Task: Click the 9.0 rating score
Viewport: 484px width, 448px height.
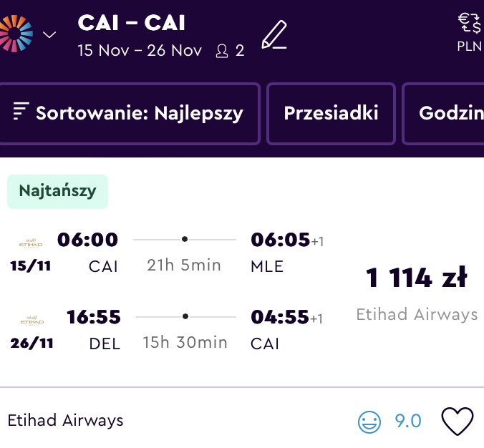Action: tap(408, 421)
